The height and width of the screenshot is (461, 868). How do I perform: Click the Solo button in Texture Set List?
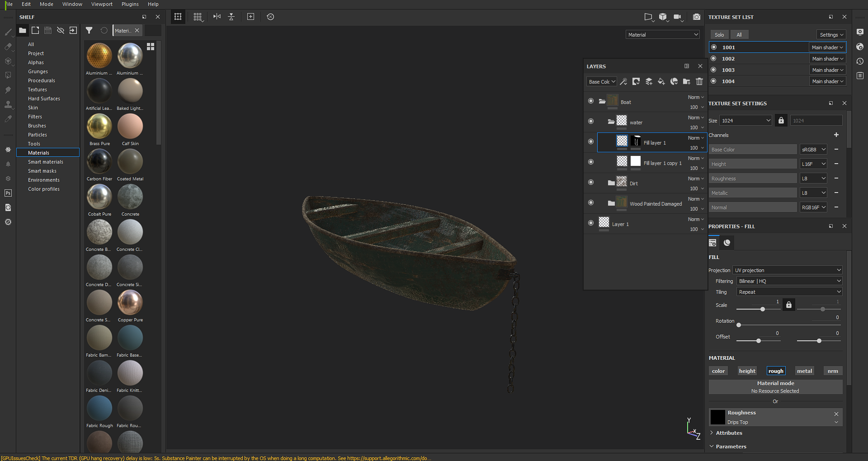[719, 35]
